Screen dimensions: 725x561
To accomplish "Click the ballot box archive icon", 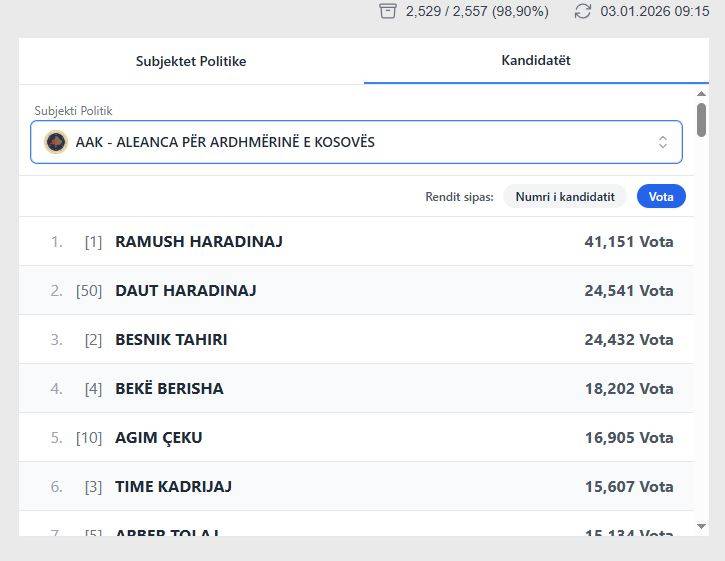I will tap(388, 11).
